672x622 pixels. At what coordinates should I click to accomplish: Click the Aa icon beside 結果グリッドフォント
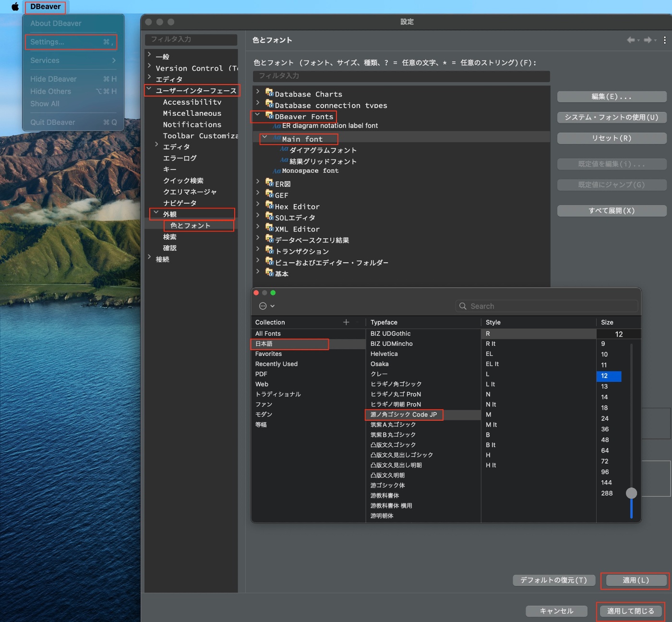coord(284,160)
